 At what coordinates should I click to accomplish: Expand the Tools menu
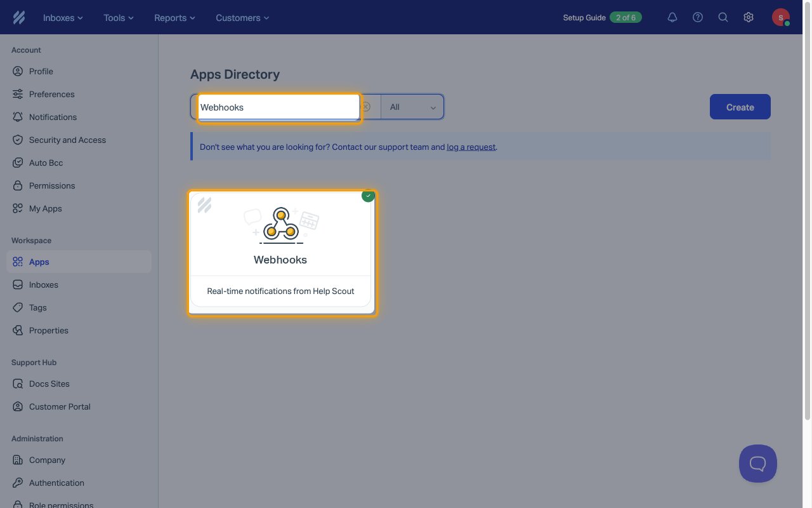119,18
